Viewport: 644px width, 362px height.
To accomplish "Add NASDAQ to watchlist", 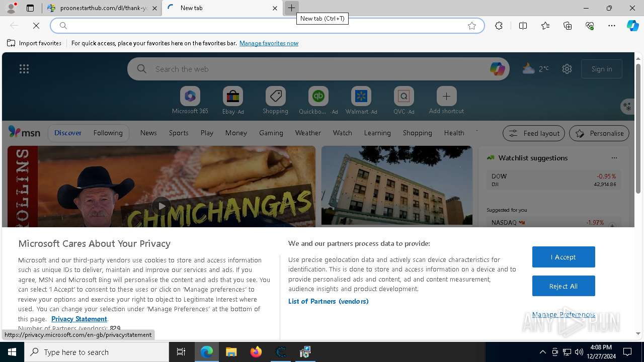I will (x=612, y=226).
